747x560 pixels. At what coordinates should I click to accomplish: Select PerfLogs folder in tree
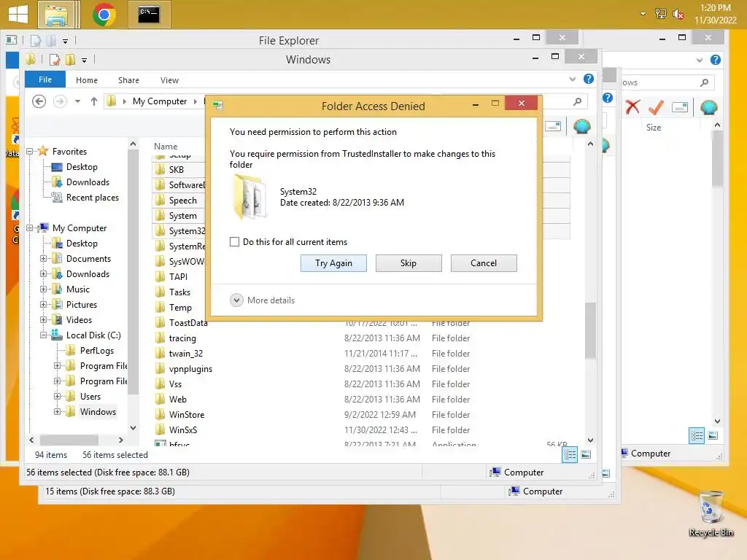point(97,351)
